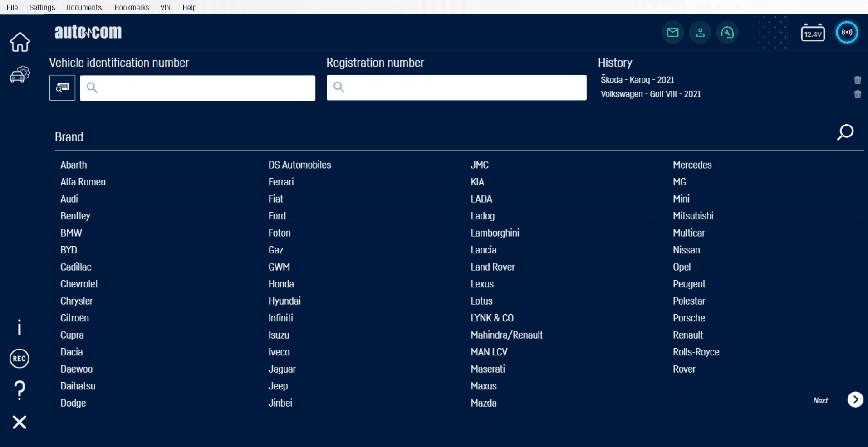Open the question mark help icon
This screenshot has width=868, height=447.
coord(19,390)
